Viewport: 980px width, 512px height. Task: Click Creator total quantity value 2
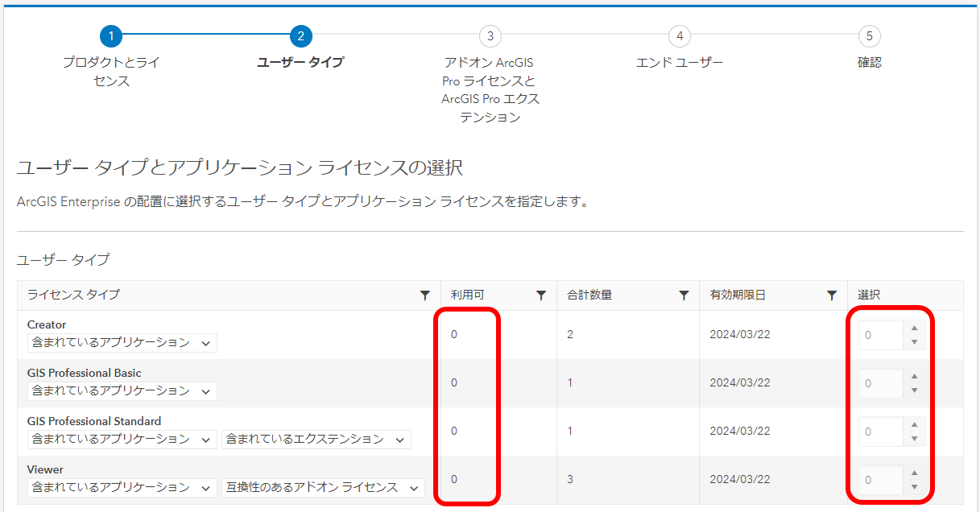coord(570,335)
